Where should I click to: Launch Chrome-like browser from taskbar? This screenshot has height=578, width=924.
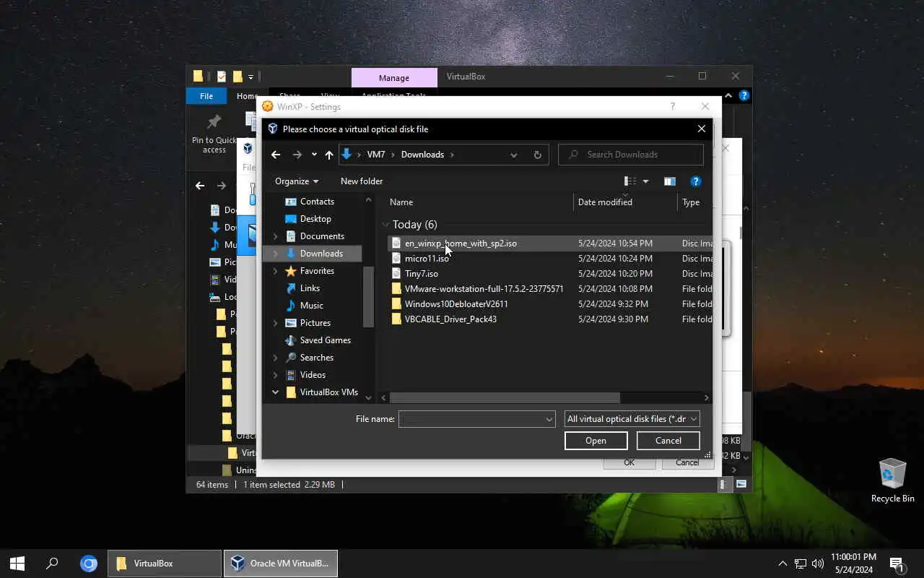89,564
